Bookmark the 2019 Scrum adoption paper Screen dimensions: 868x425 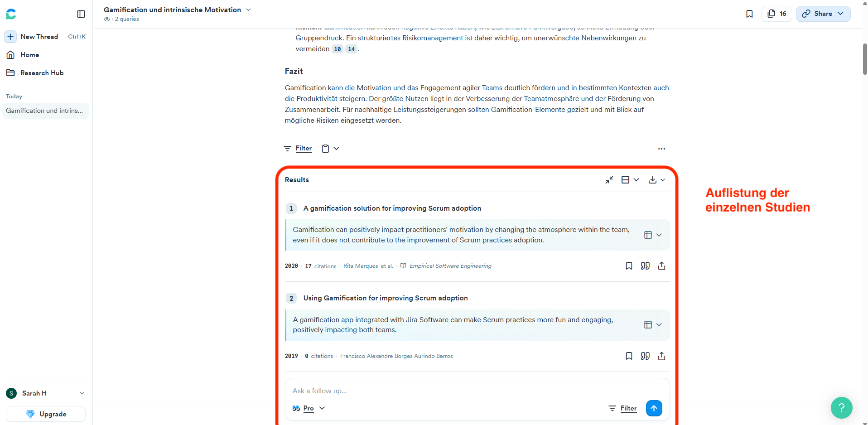(629, 356)
